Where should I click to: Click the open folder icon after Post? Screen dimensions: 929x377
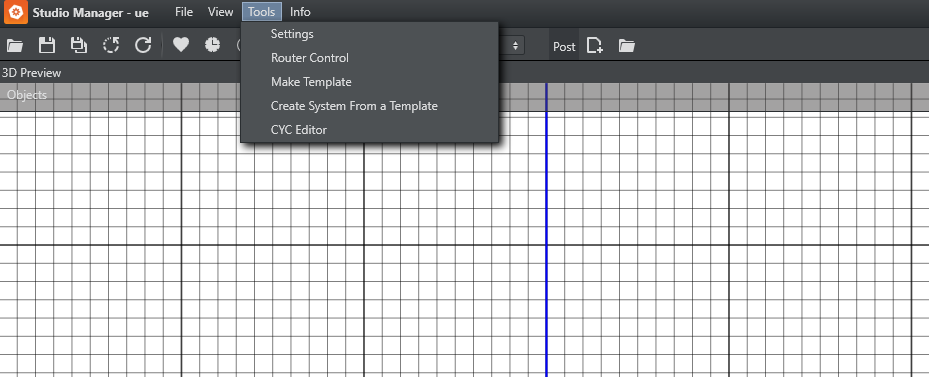pyautogui.click(x=627, y=46)
